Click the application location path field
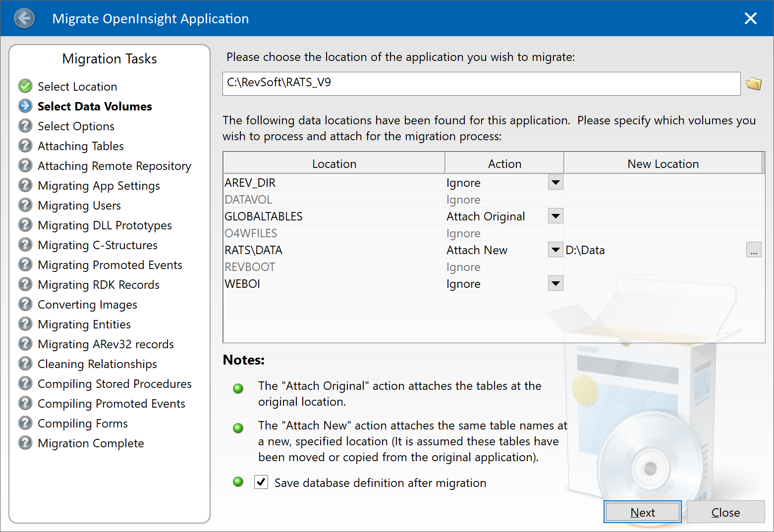 [x=481, y=84]
